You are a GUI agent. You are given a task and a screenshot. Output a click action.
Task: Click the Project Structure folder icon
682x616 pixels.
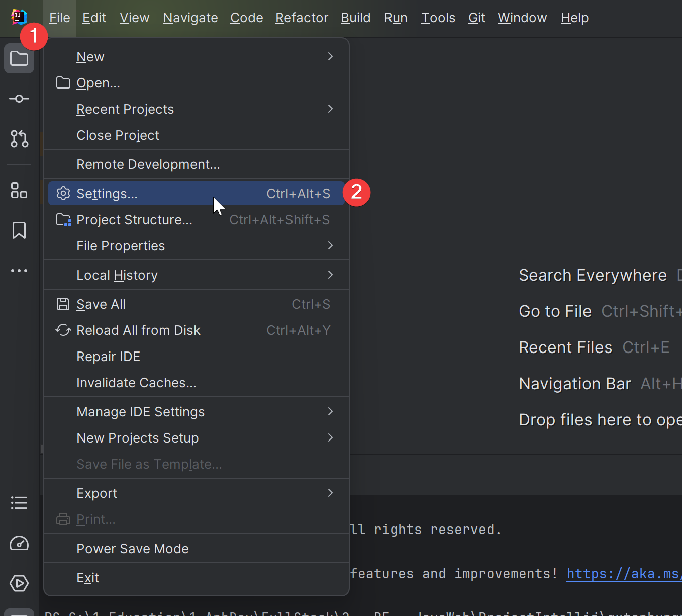pos(64,220)
